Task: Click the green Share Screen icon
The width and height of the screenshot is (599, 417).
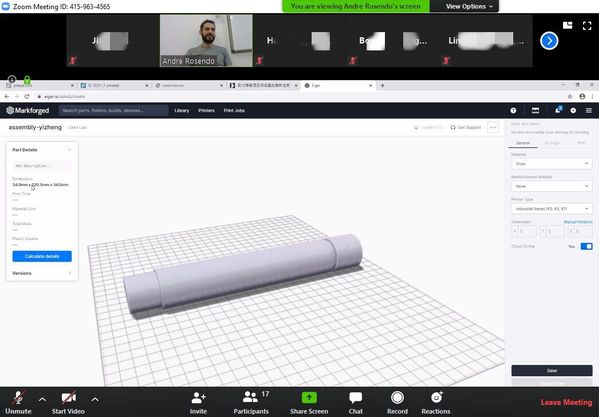Action: click(x=309, y=398)
